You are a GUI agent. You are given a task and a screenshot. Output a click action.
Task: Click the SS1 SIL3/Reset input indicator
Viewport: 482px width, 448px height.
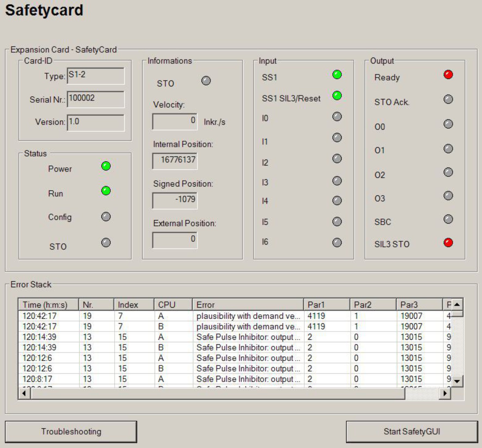click(x=337, y=96)
